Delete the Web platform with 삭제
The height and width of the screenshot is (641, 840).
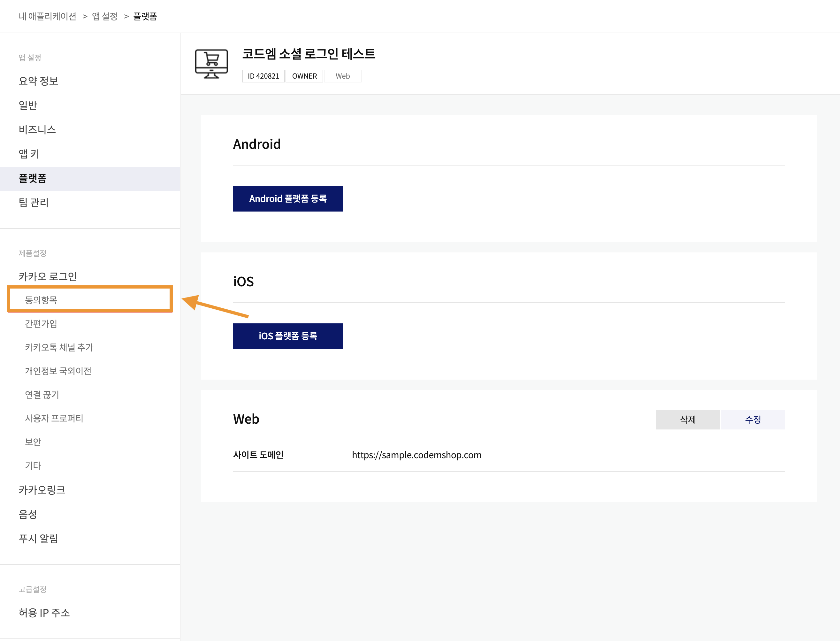pos(687,420)
